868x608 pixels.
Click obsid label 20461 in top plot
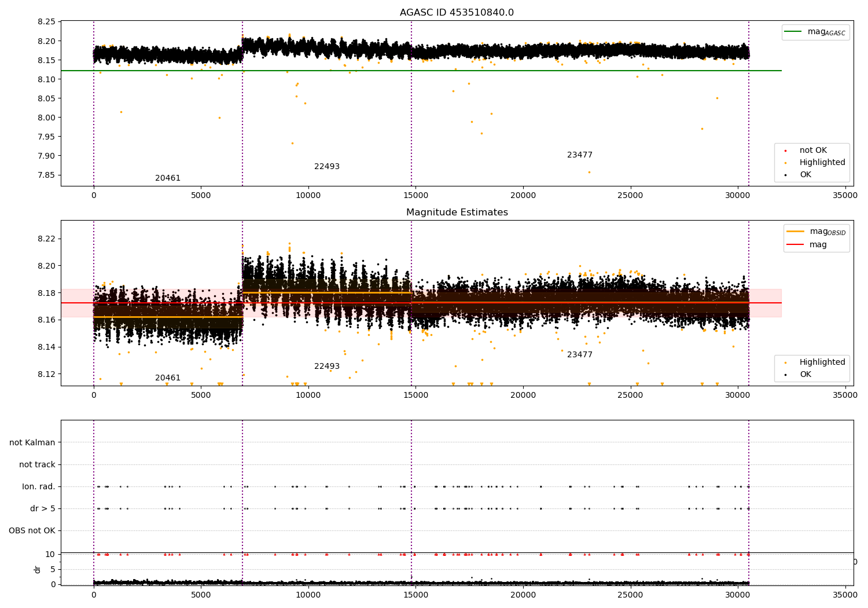pyautogui.click(x=168, y=178)
